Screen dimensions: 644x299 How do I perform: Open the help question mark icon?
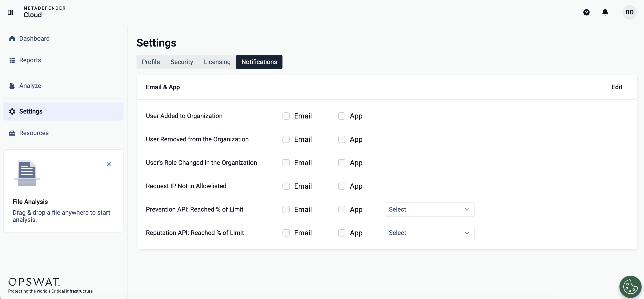(586, 12)
